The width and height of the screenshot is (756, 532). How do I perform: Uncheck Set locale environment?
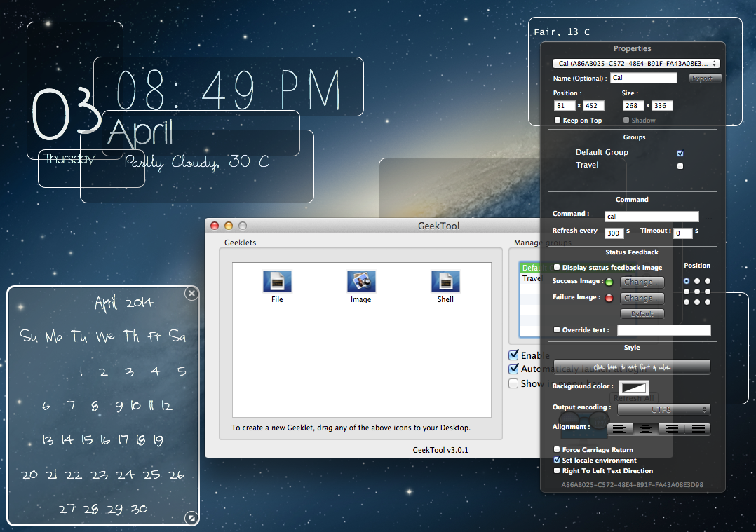[557, 460]
